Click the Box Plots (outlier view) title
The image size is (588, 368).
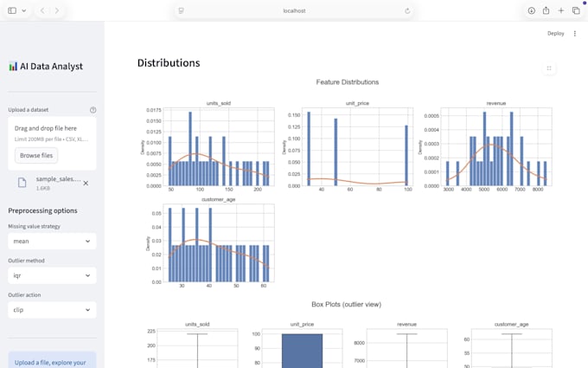346,304
